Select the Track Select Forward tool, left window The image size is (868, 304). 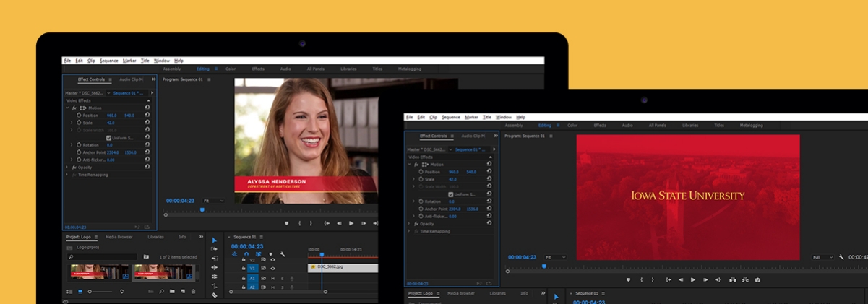tap(214, 249)
